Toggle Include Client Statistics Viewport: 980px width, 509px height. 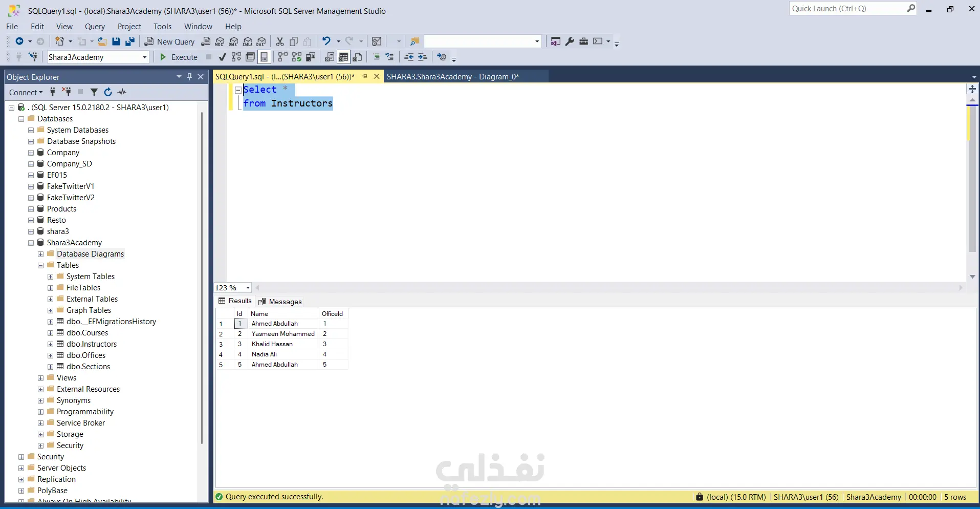311,57
